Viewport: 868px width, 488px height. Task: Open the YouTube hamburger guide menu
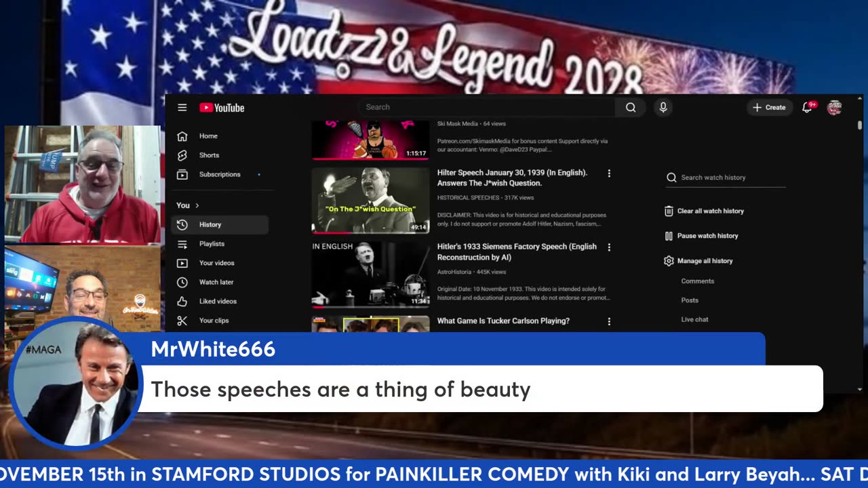(182, 107)
